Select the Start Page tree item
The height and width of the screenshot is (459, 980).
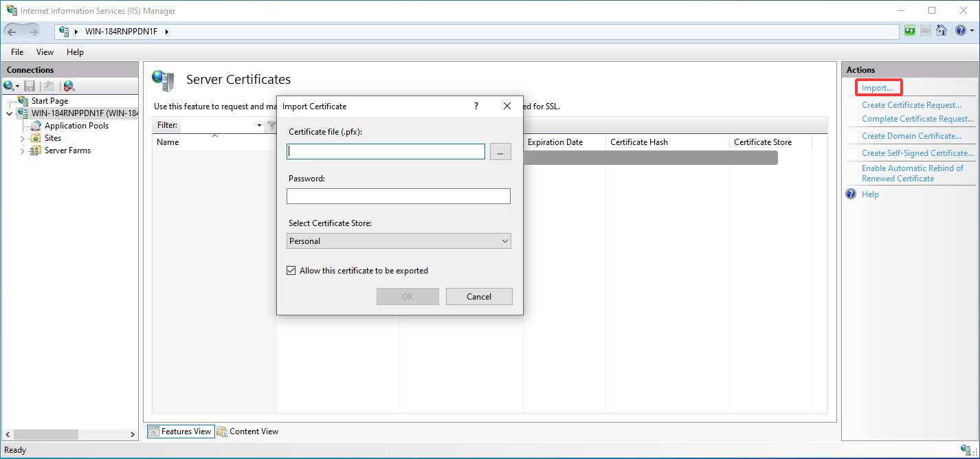[49, 101]
